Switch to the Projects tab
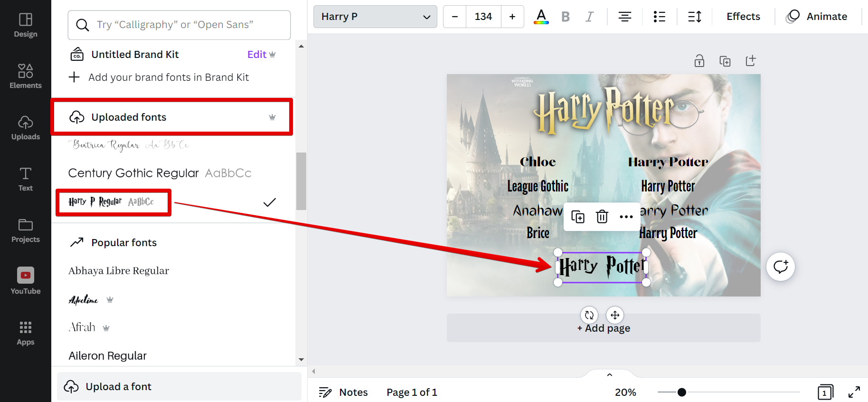The image size is (868, 402). point(26,230)
